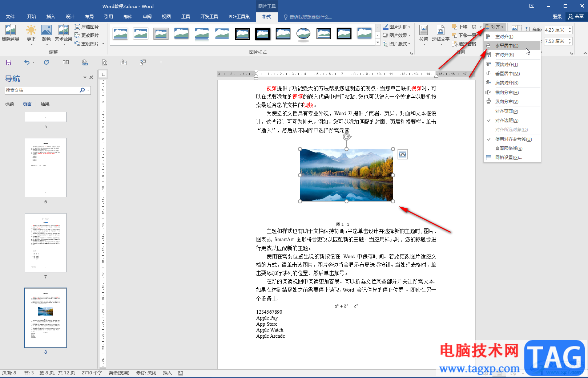Toggle Use Alignment Guides (使用对齐参考线)
This screenshot has width=588, height=378.
[x=512, y=139]
